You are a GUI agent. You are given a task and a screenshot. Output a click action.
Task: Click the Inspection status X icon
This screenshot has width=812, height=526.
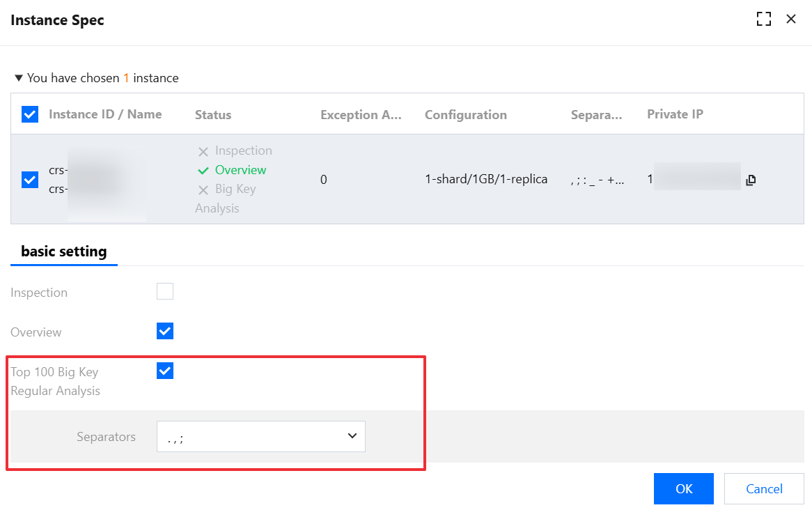[x=203, y=152]
